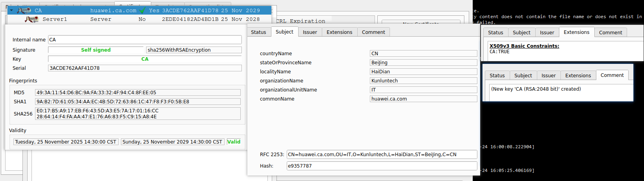Click the Serial number field

coord(145,68)
